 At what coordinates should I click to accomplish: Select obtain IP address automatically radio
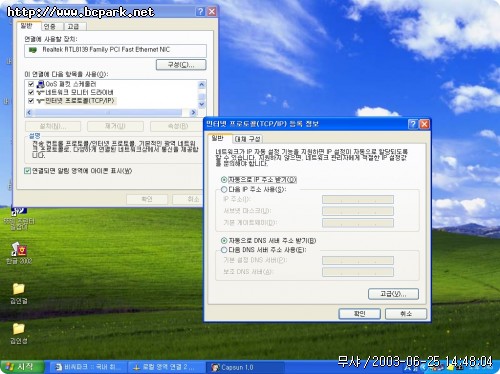(224, 180)
